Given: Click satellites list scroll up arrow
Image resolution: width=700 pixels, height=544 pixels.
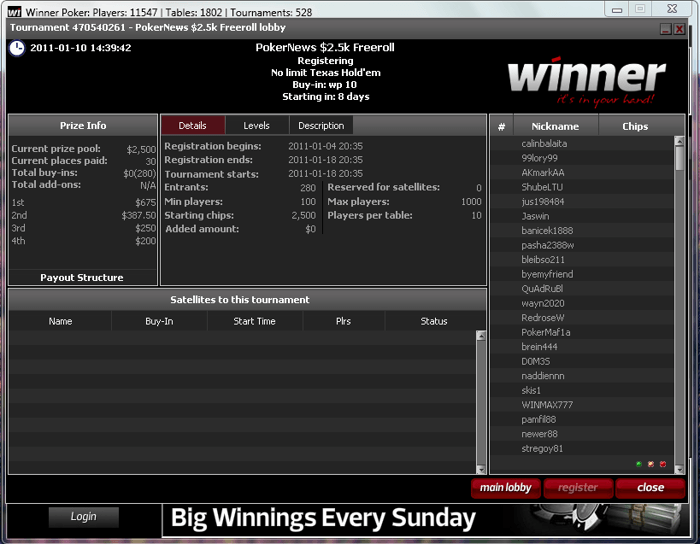Looking at the screenshot, I should point(481,336).
